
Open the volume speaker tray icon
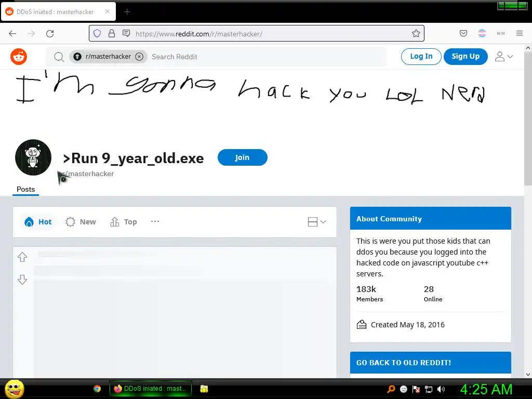coord(441,389)
